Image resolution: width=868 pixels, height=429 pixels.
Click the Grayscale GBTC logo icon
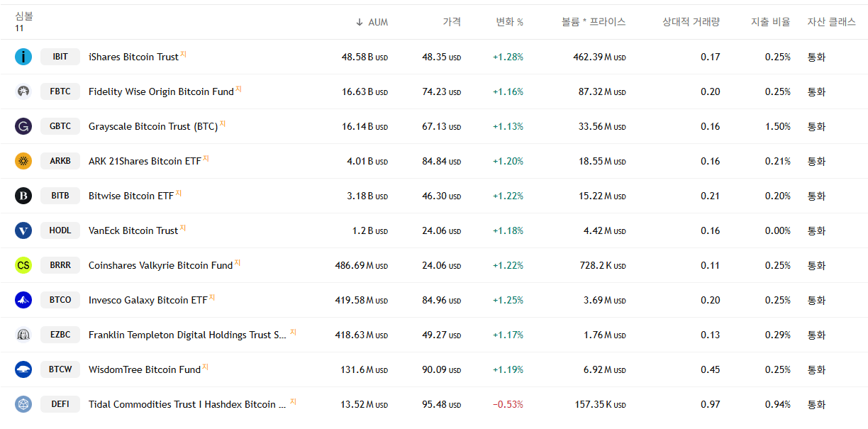23,126
